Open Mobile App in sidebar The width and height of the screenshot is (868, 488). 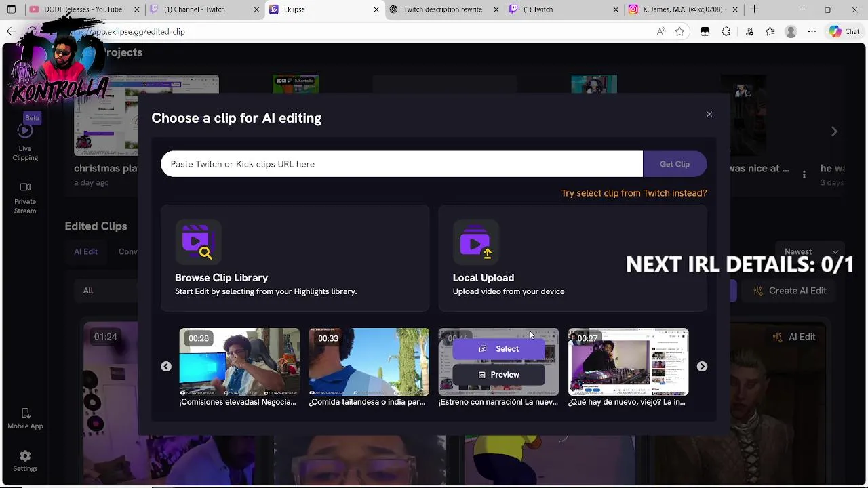point(25,419)
